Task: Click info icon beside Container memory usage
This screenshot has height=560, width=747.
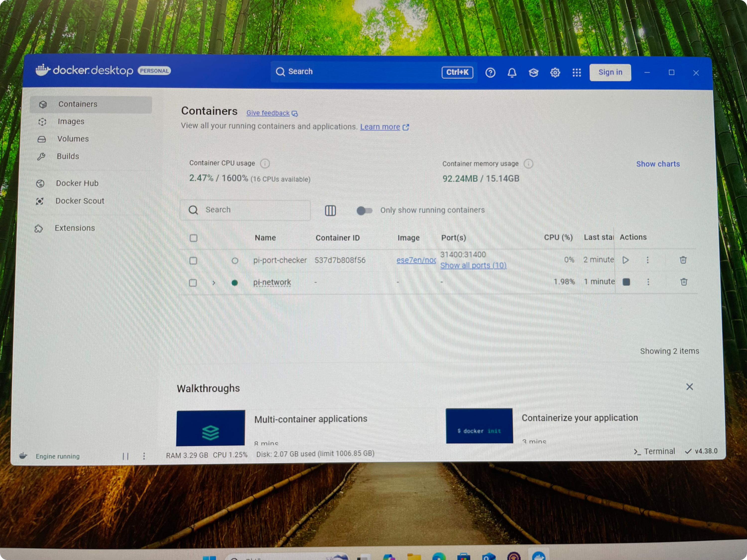Action: pyautogui.click(x=529, y=164)
